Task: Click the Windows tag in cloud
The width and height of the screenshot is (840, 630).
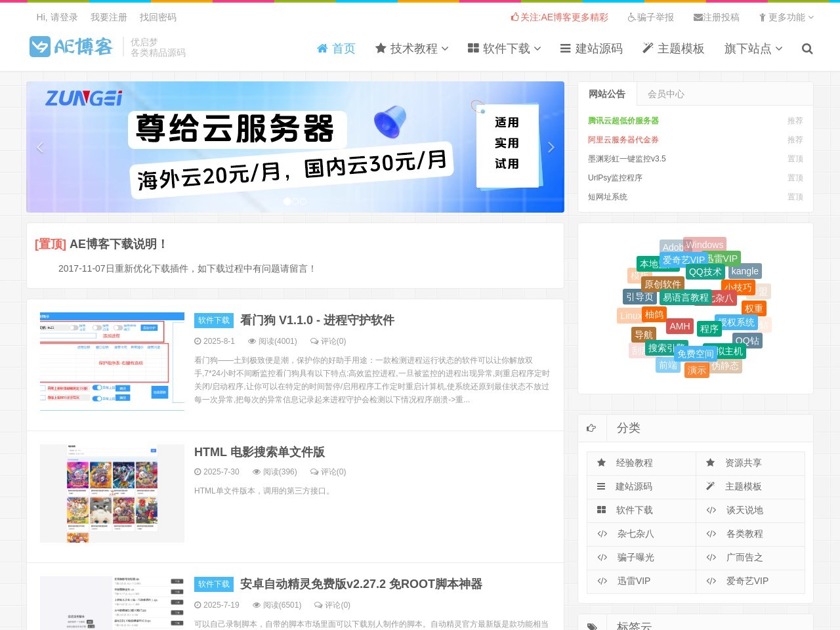Action: coord(705,245)
